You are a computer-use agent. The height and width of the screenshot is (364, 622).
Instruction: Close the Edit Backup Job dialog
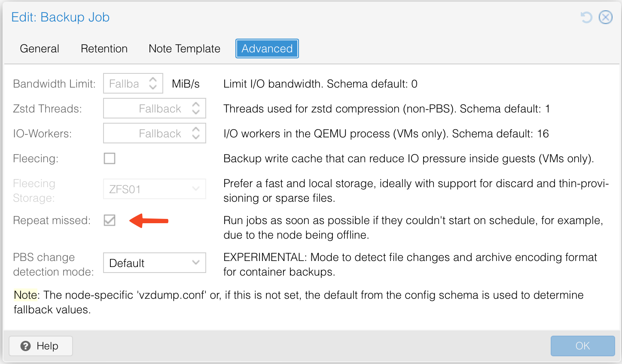click(606, 17)
